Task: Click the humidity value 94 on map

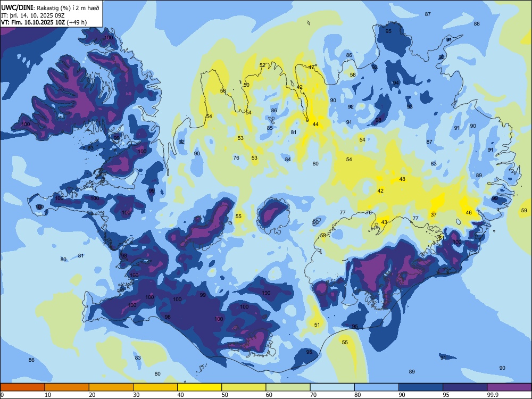Action: pyautogui.click(x=396, y=83)
